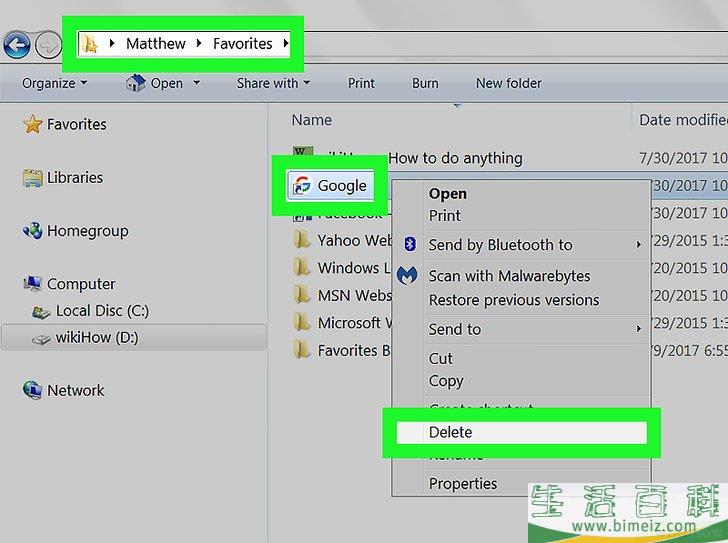Click the Homegroup icon in sidebar

point(32,231)
